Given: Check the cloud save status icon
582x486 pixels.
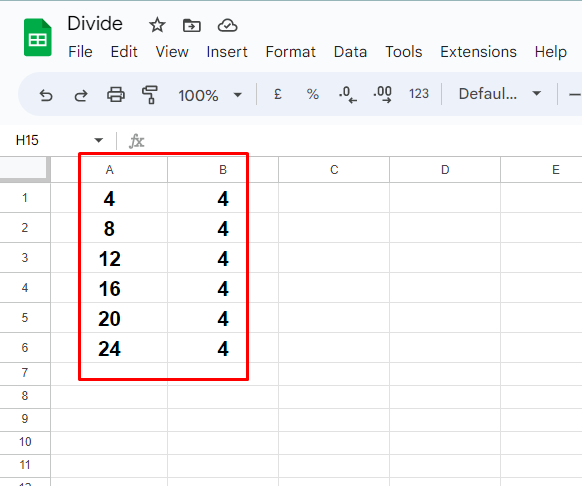Looking at the screenshot, I should click(227, 26).
